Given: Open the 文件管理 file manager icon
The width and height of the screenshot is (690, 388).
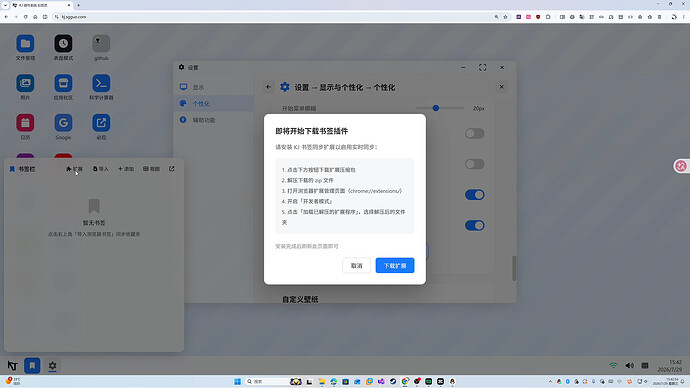Looking at the screenshot, I should (25, 44).
